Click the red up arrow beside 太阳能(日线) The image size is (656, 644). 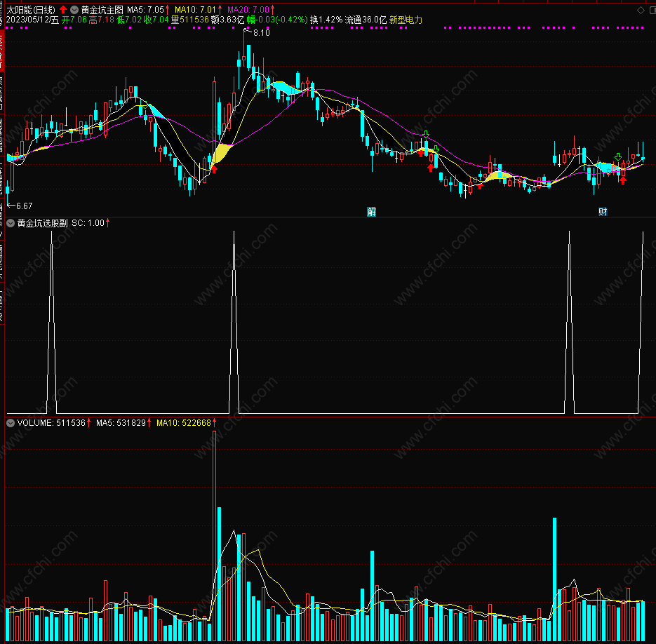[x=63, y=9]
